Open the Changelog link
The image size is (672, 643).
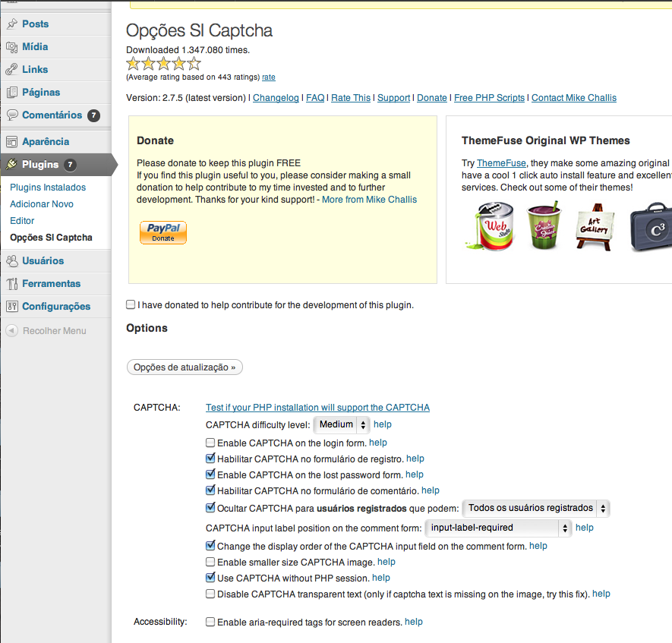point(276,98)
